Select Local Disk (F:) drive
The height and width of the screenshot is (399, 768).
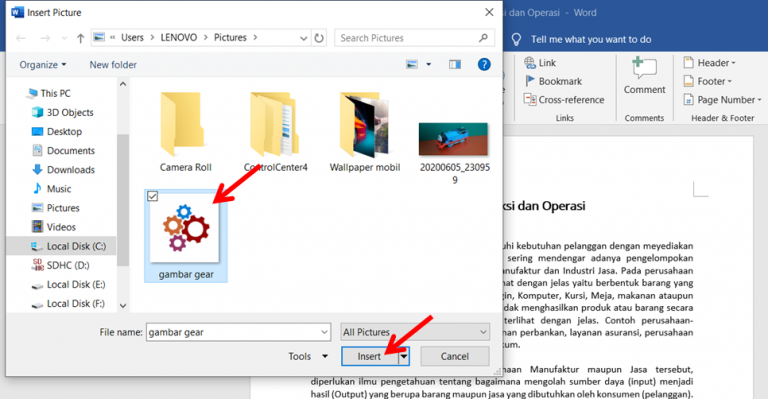click(68, 304)
